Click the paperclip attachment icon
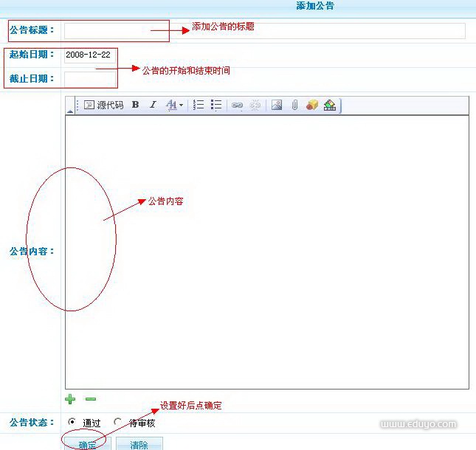This screenshot has height=450, width=476. pos(294,105)
